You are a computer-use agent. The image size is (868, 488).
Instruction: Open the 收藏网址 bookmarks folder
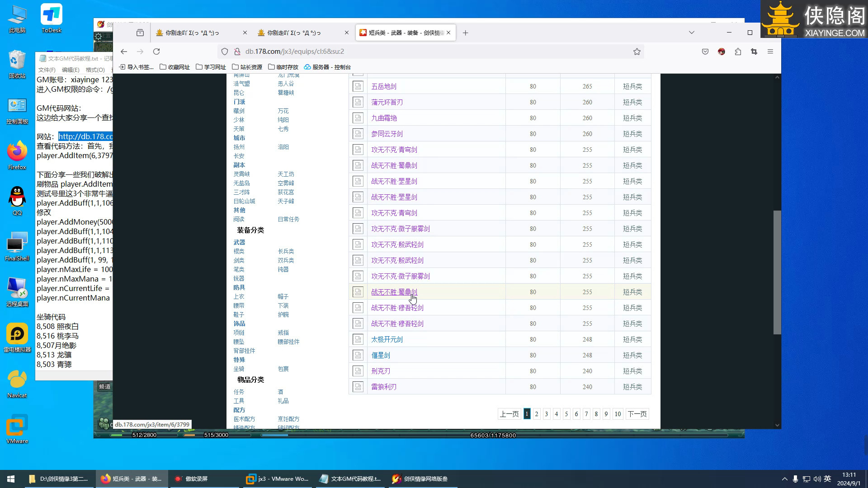click(x=175, y=67)
